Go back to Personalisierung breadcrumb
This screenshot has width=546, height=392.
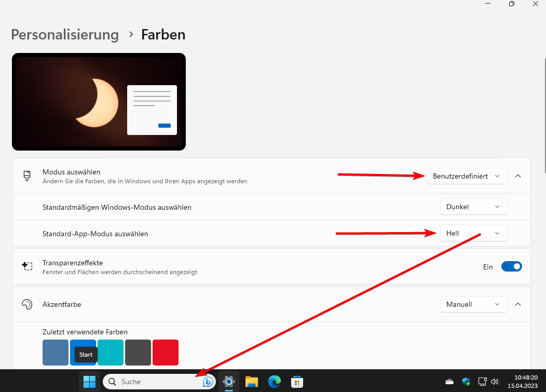(x=65, y=34)
